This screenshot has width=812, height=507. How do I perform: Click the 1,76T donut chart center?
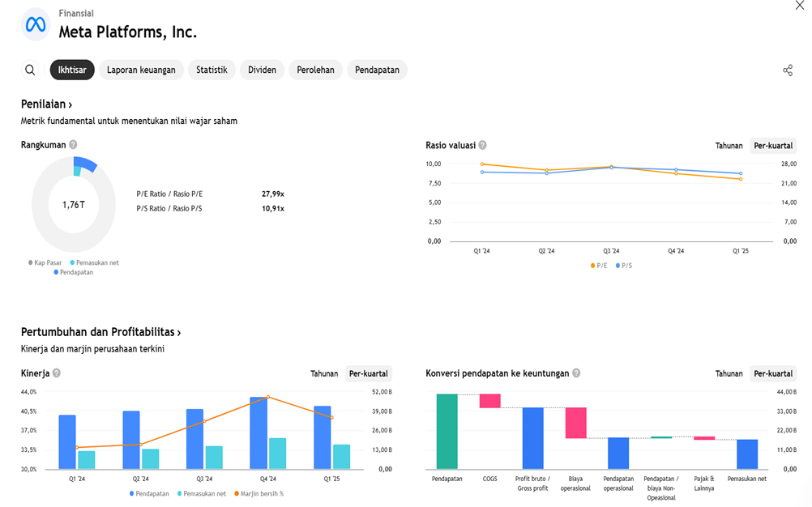(74, 205)
